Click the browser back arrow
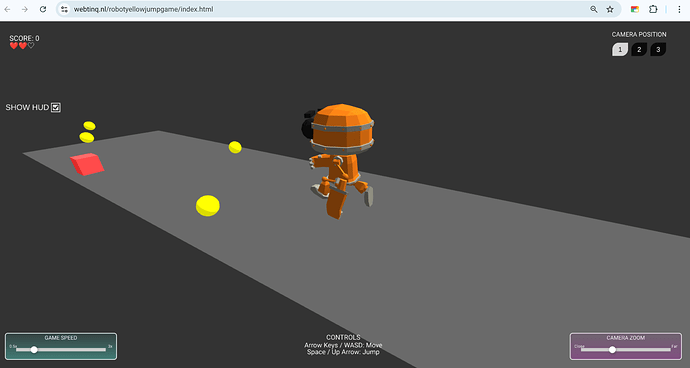The image size is (690, 368). tap(7, 9)
